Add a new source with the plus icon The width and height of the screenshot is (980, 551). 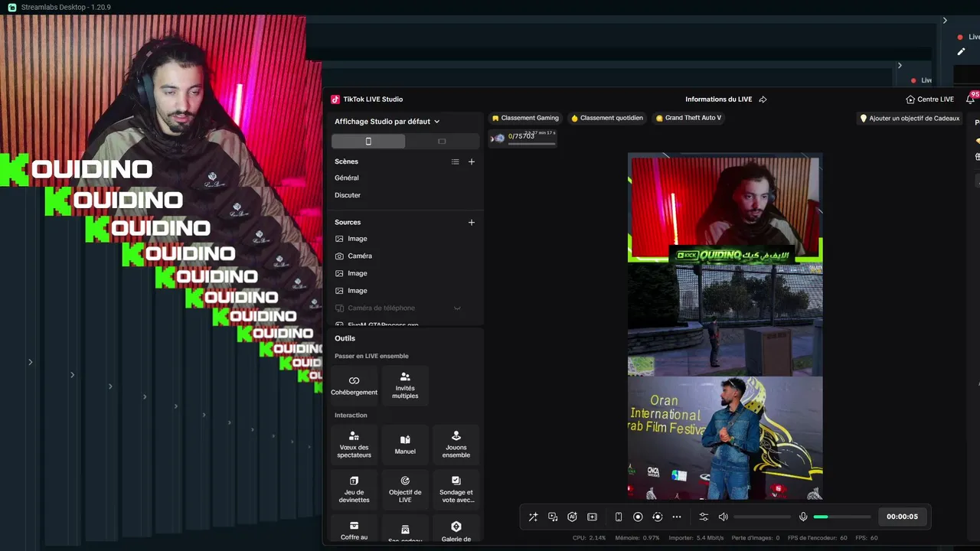[472, 222]
